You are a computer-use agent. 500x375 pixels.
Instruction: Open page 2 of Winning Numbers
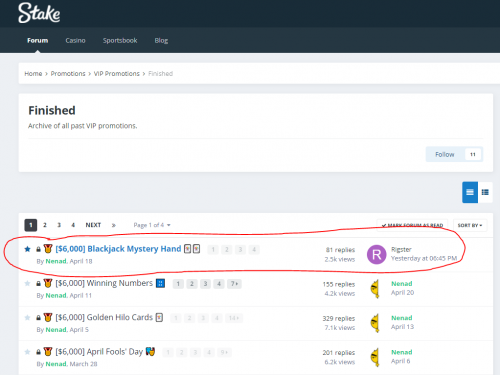coord(192,284)
